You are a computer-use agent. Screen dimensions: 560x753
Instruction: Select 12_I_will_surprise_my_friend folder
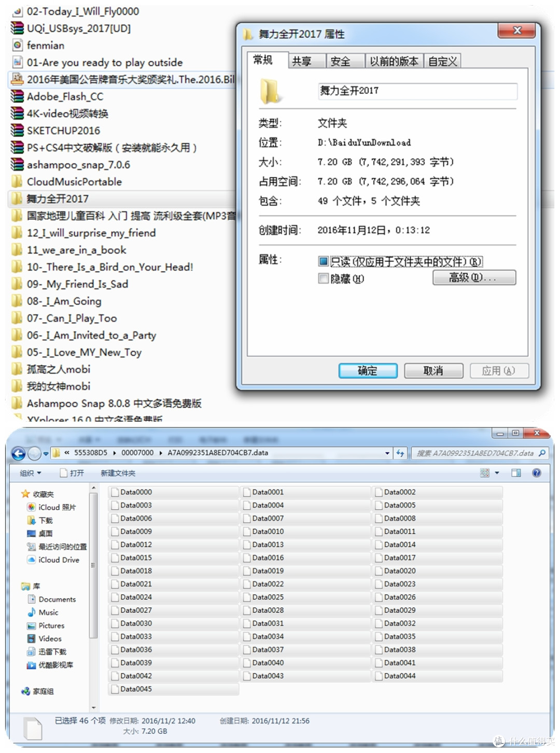click(83, 233)
